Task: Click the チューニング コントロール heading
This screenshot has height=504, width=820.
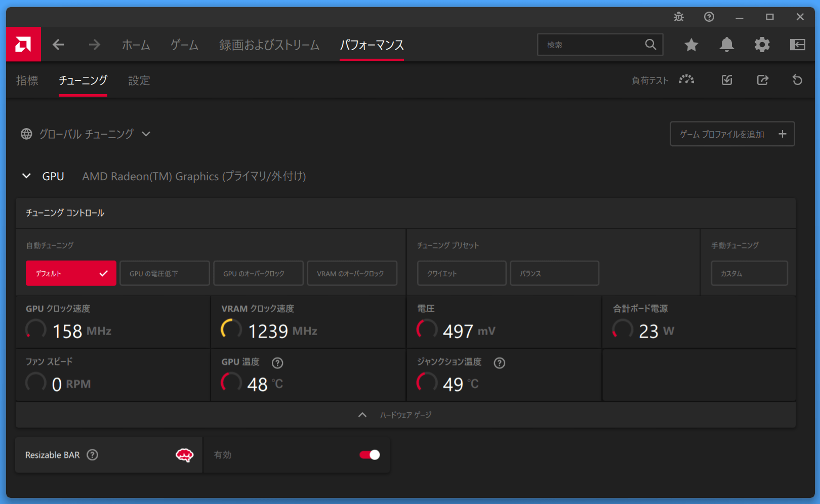Action: (x=65, y=213)
